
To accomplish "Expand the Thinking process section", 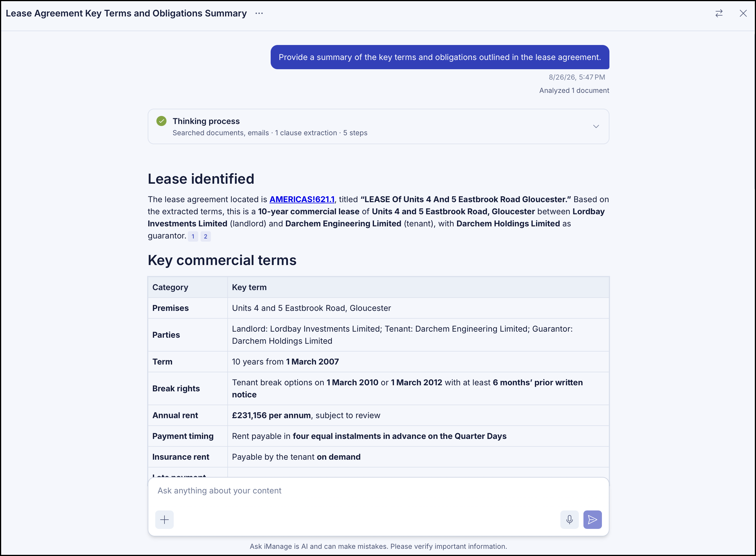I will point(596,127).
